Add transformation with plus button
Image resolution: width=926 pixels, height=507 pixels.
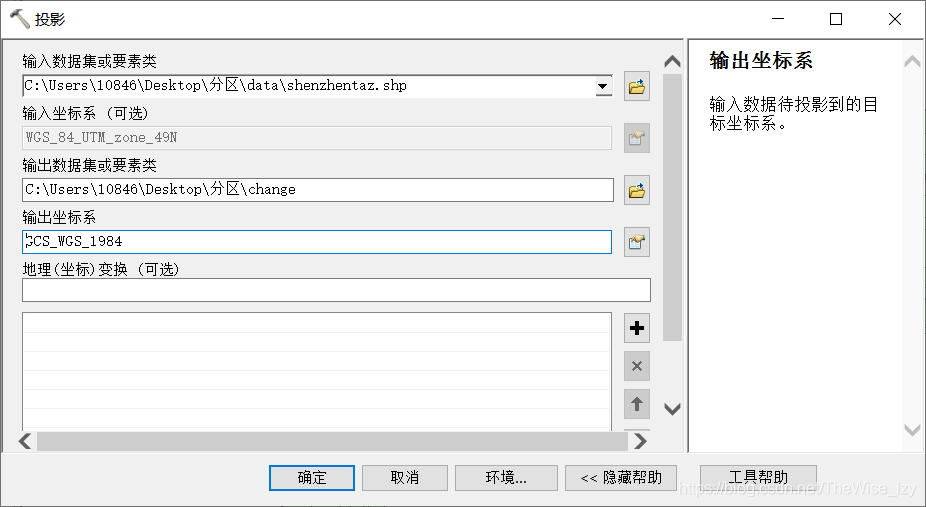coord(637,328)
